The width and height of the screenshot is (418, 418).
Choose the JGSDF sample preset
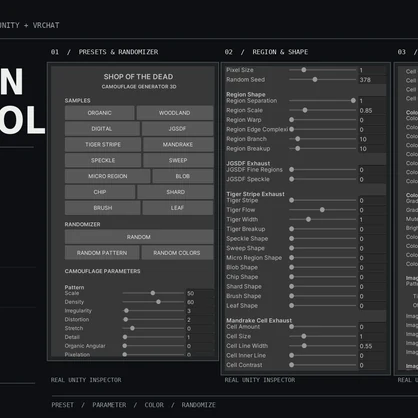(x=177, y=129)
